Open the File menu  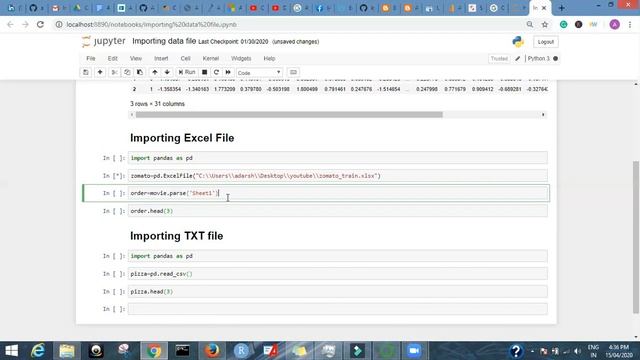pos(91,58)
